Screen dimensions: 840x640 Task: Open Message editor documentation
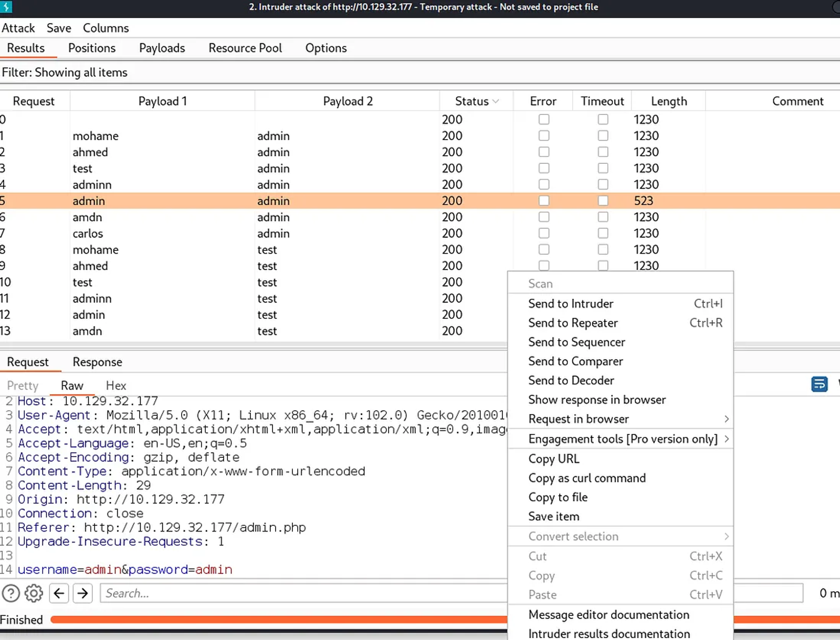click(621, 615)
